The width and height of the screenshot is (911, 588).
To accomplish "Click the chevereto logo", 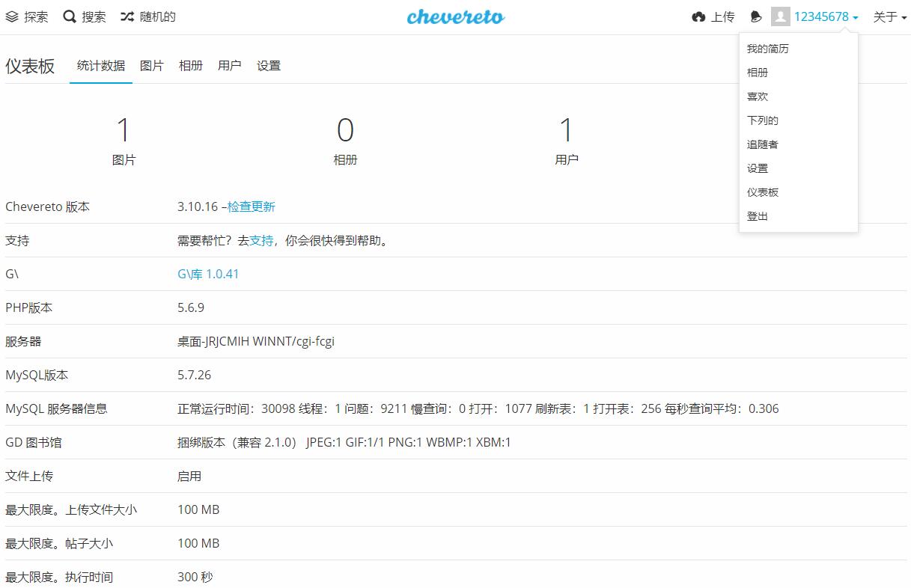I will click(x=456, y=16).
